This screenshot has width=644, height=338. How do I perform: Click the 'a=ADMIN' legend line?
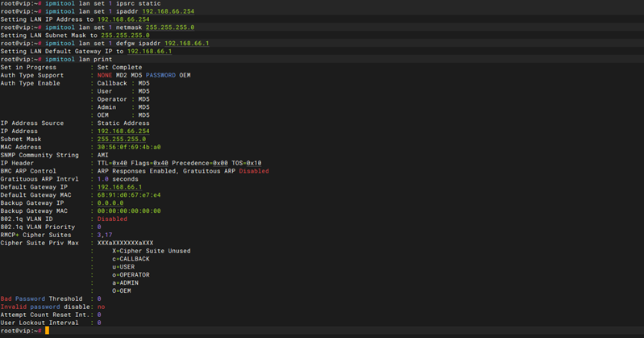pyautogui.click(x=125, y=283)
